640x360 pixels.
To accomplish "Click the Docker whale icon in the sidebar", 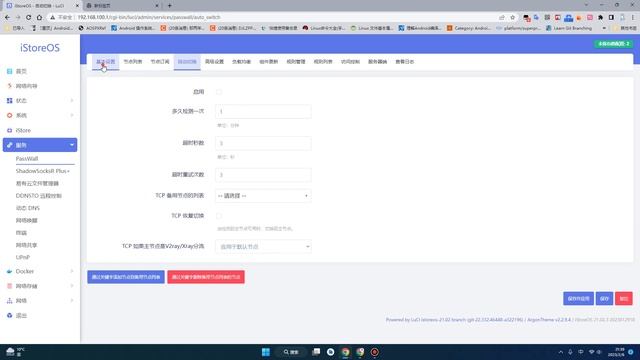I will 9,271.
